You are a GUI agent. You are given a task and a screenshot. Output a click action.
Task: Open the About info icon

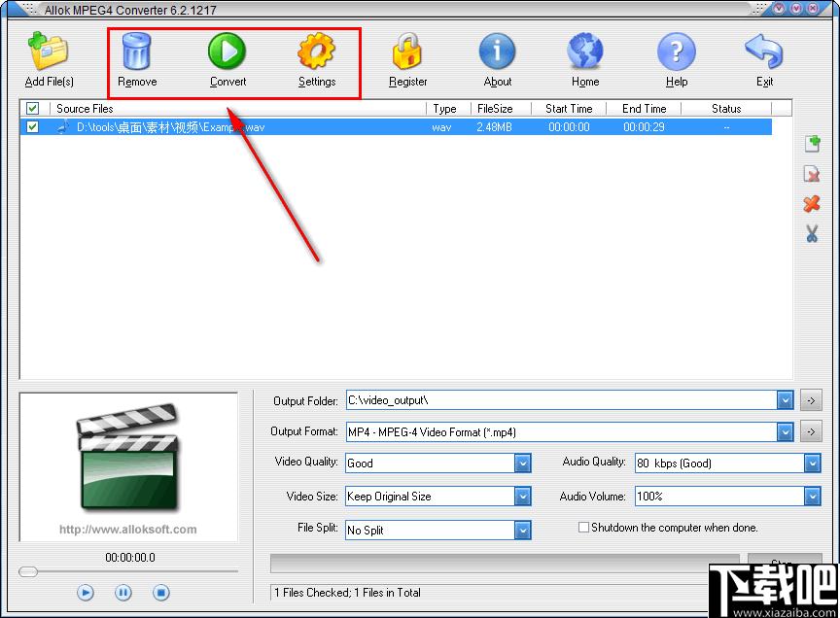point(497,51)
